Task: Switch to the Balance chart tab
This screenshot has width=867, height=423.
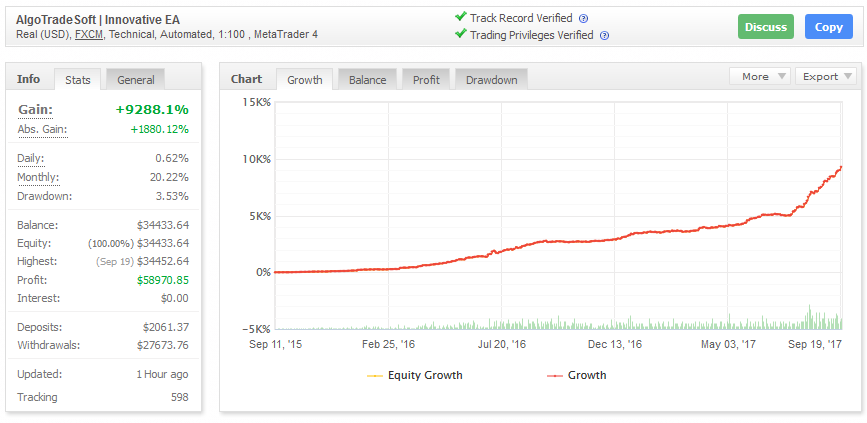Action: [x=367, y=80]
